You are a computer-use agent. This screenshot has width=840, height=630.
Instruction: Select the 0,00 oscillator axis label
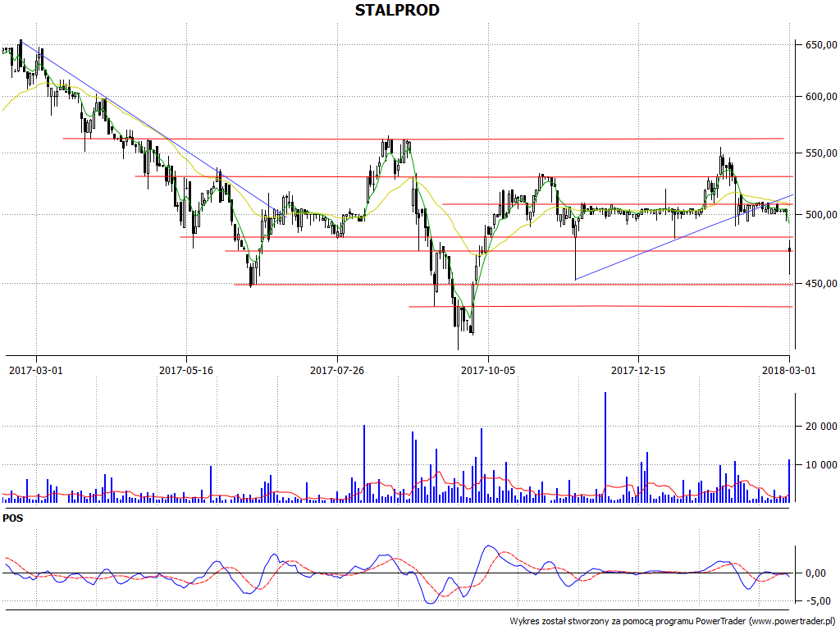click(815, 573)
